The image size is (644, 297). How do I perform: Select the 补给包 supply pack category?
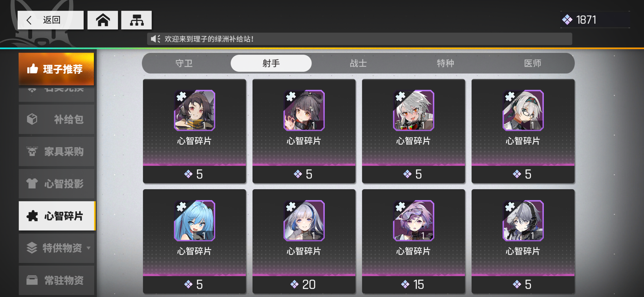point(56,119)
